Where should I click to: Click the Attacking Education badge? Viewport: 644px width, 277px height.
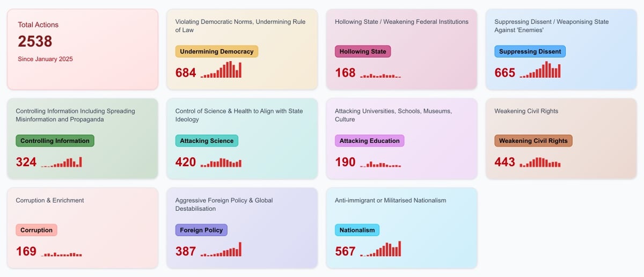[369, 141]
